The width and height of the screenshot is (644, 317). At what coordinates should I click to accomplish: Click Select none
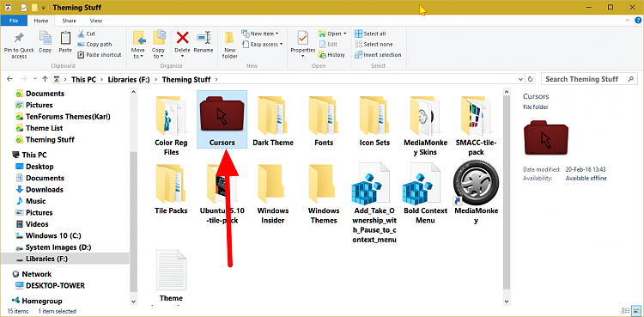(x=374, y=45)
